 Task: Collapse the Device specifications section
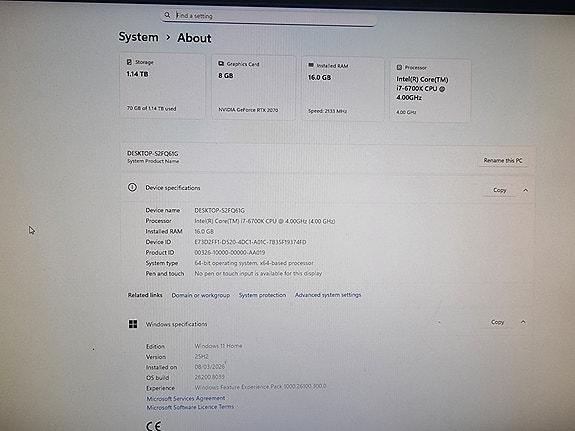[525, 190]
